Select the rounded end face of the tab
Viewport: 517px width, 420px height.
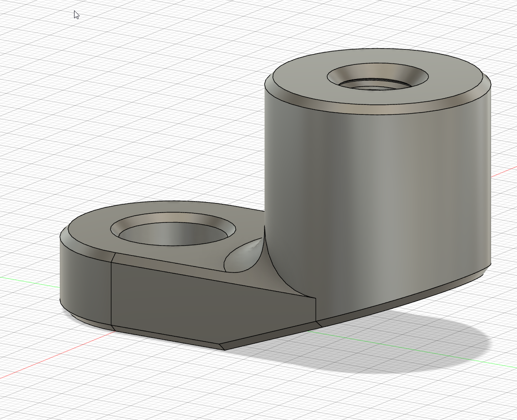coord(85,287)
